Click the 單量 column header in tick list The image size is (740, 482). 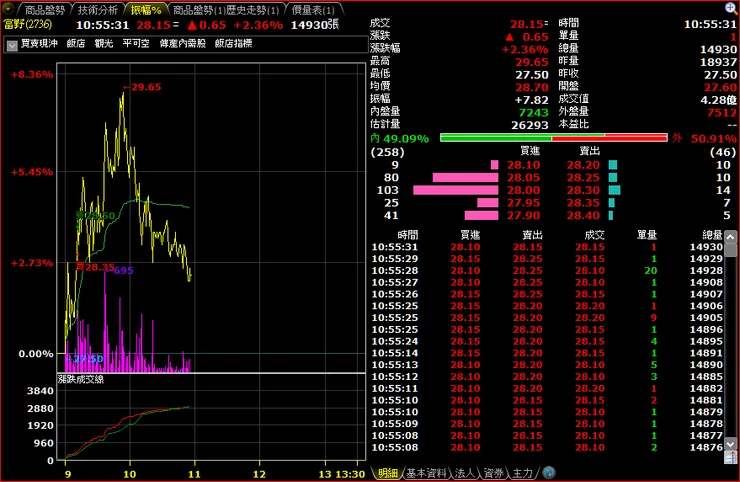647,235
